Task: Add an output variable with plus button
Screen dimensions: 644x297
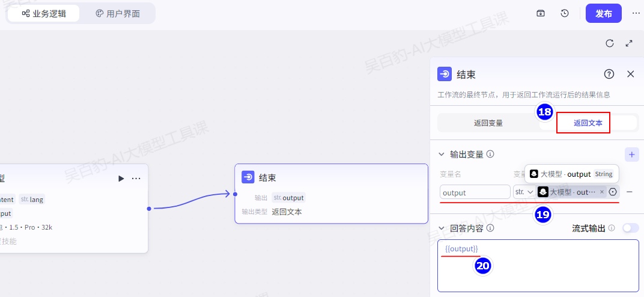Action: 631,155
